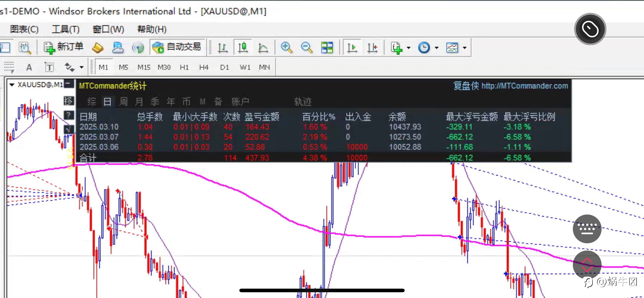Select the line chart display icon
This screenshot has width=644, height=298.
click(x=263, y=48)
